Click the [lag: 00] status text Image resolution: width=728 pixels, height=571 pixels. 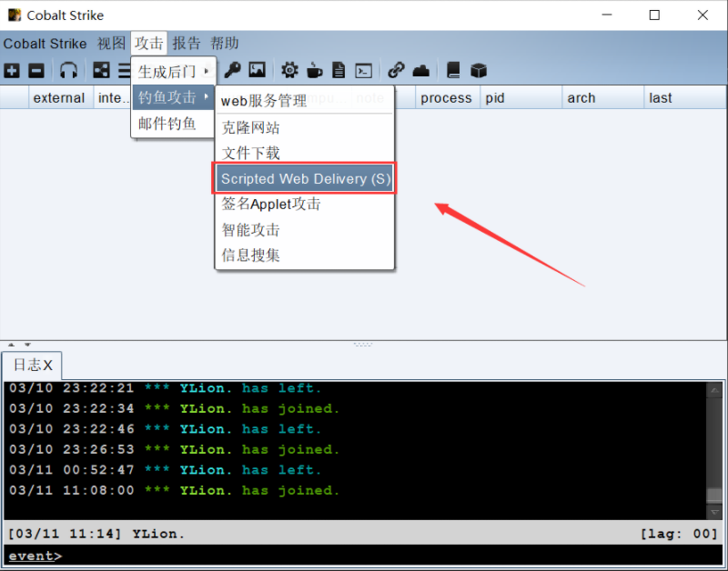(x=679, y=534)
